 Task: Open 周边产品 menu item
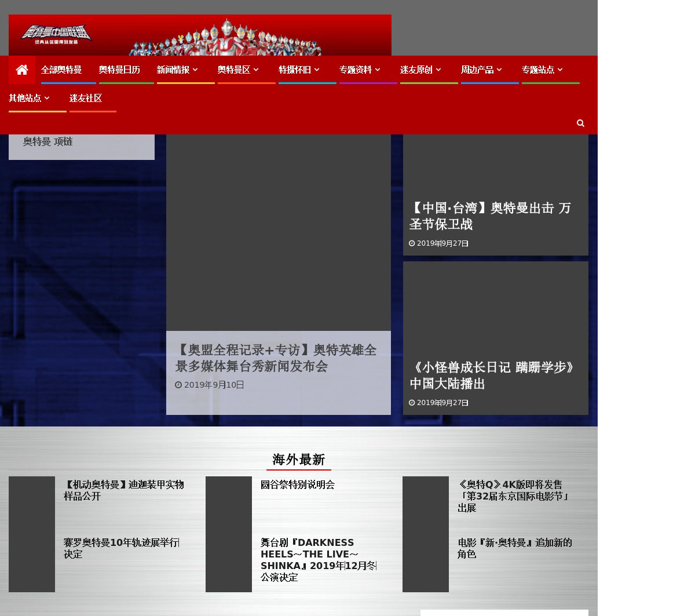point(477,70)
